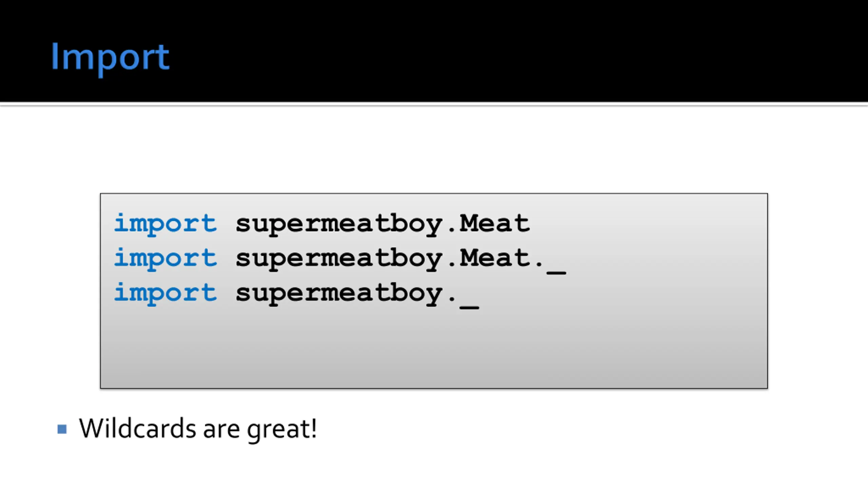Click the third line's blue 'import' keyword

(x=165, y=293)
